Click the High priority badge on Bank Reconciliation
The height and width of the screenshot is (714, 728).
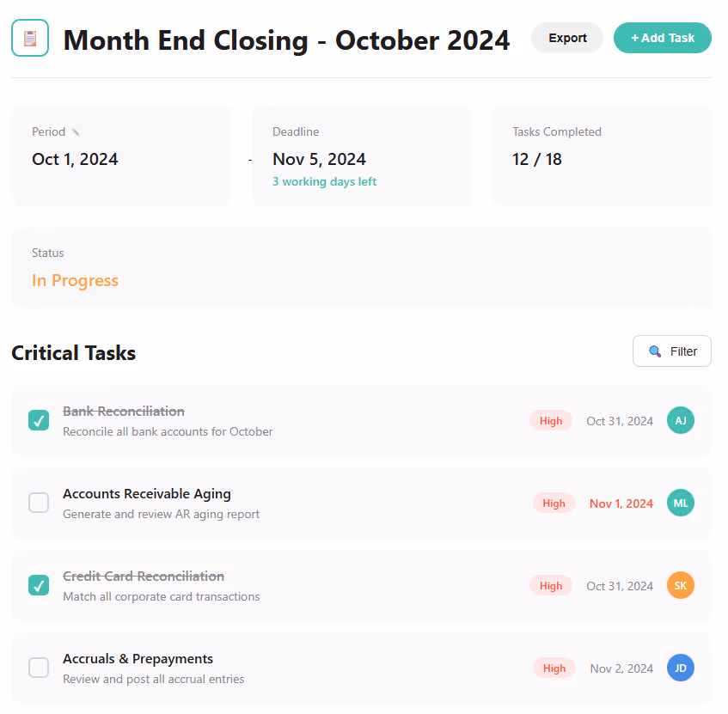coord(550,420)
